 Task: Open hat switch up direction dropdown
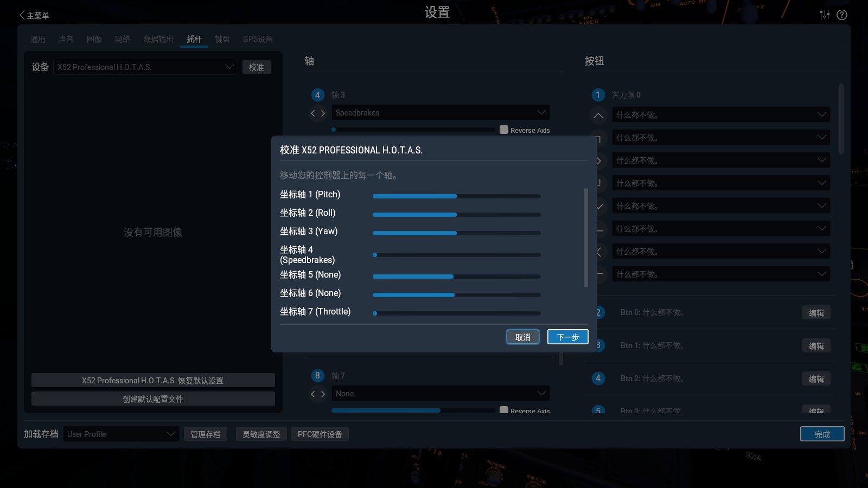coord(721,114)
